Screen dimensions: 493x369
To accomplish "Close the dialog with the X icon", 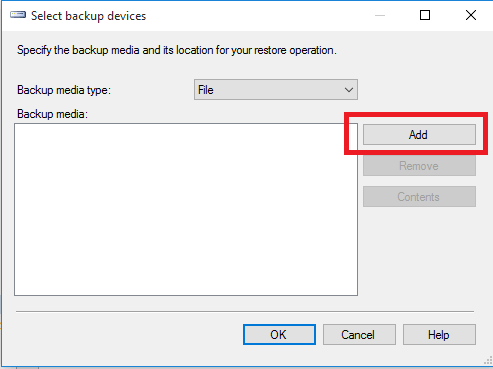I will click(x=471, y=15).
